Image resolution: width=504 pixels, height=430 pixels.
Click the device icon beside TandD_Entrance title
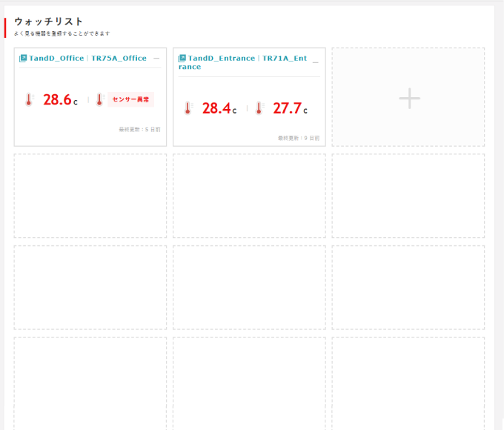click(182, 58)
